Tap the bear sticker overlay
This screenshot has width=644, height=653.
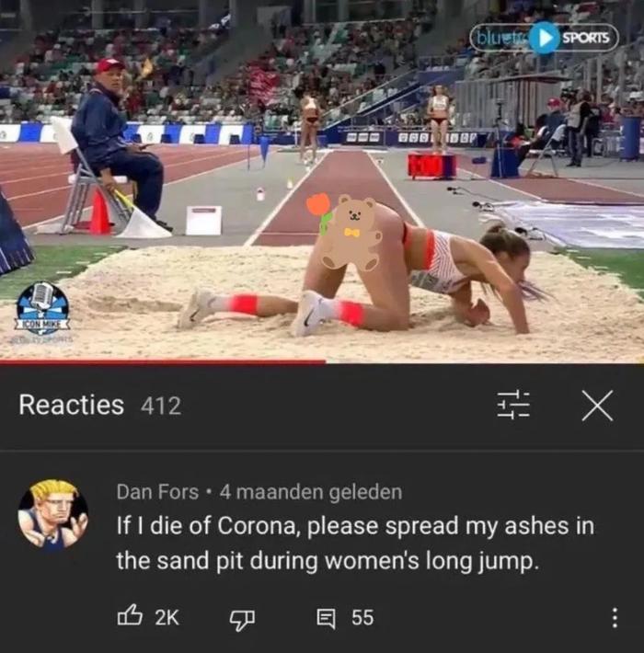point(352,234)
